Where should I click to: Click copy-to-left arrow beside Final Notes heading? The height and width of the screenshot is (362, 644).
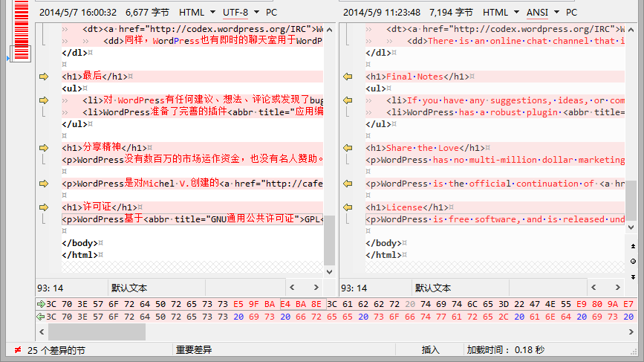[x=347, y=77]
